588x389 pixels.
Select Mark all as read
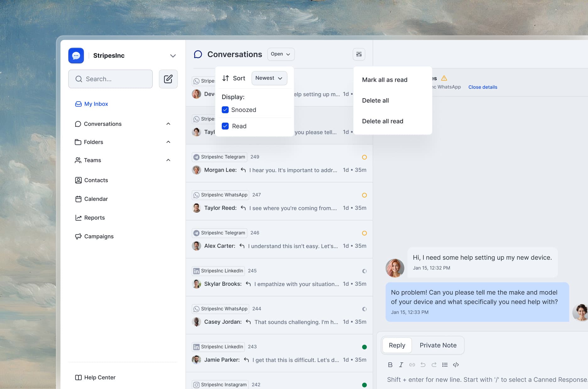[385, 80]
